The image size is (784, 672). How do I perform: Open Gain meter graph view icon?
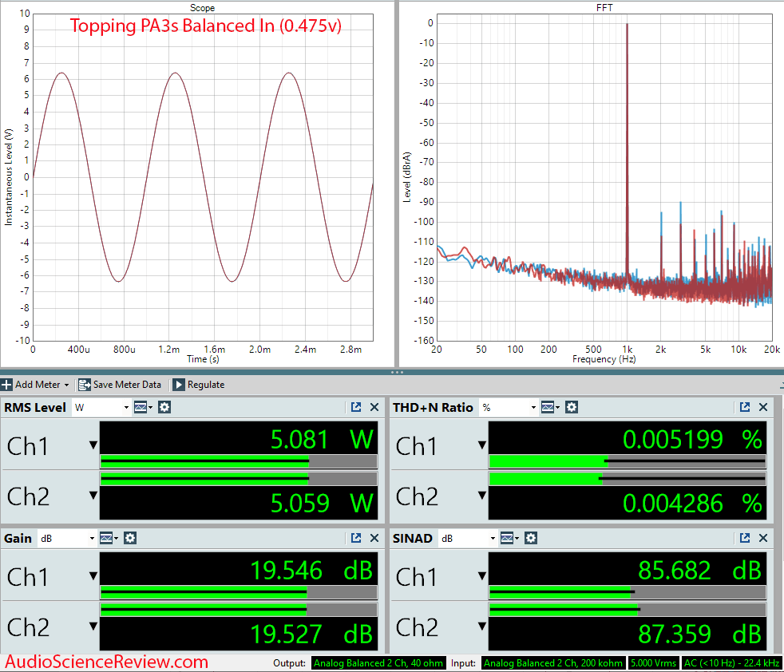pos(108,539)
